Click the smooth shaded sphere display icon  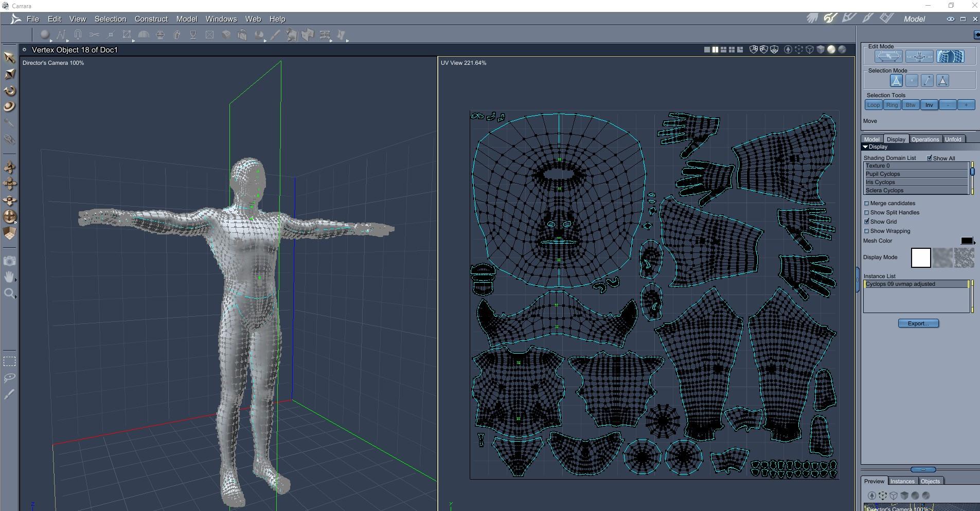point(831,50)
